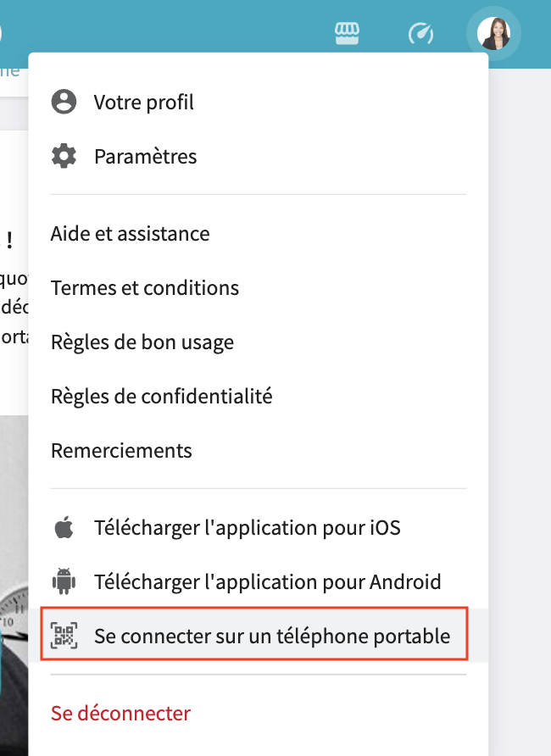Download the iOS application link
Image resolution: width=551 pixels, height=756 pixels.
(x=246, y=526)
